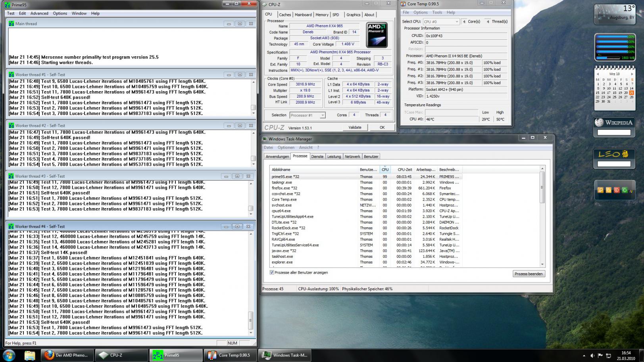
Task: Open the Advanced menu in Prime95
Action: click(39, 13)
